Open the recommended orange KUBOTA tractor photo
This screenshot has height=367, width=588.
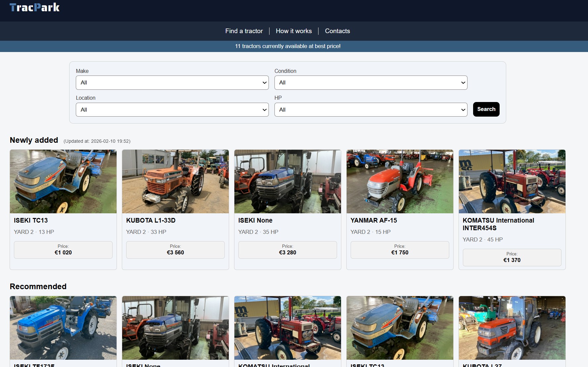pyautogui.click(x=512, y=328)
